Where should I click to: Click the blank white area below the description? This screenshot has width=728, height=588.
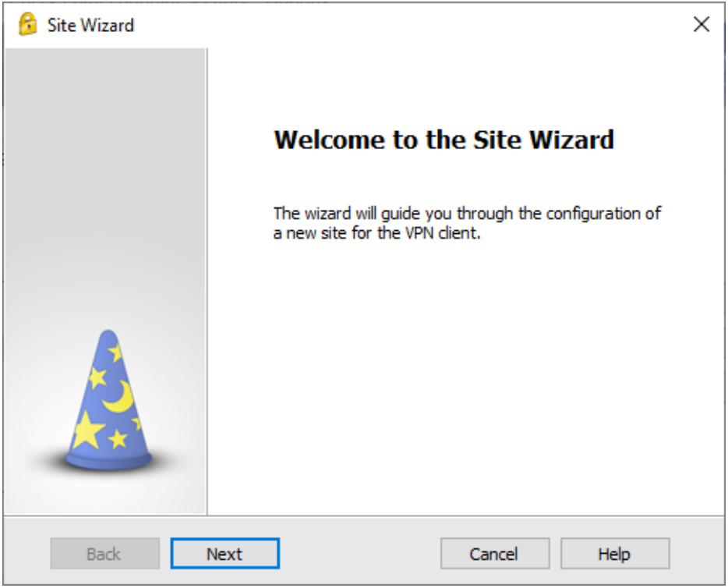point(465,371)
